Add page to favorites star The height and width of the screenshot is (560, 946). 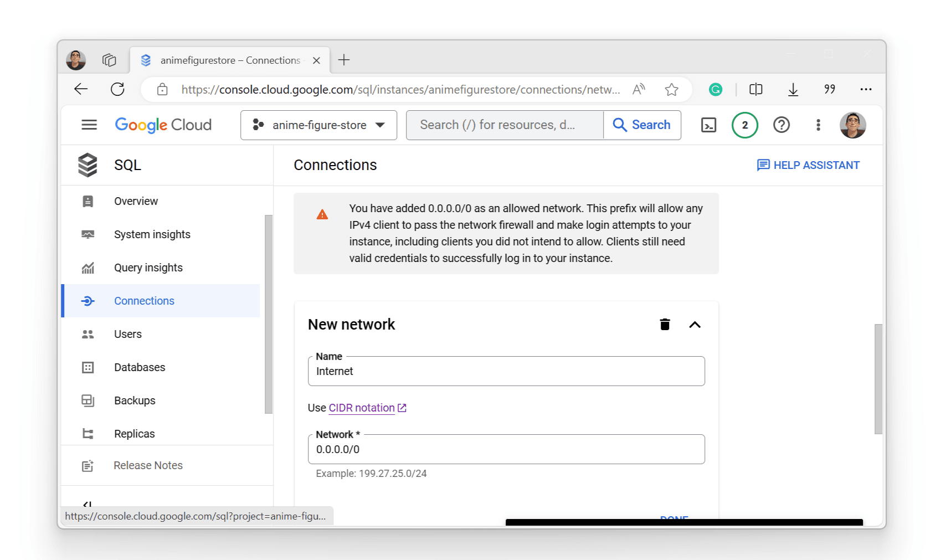click(672, 89)
